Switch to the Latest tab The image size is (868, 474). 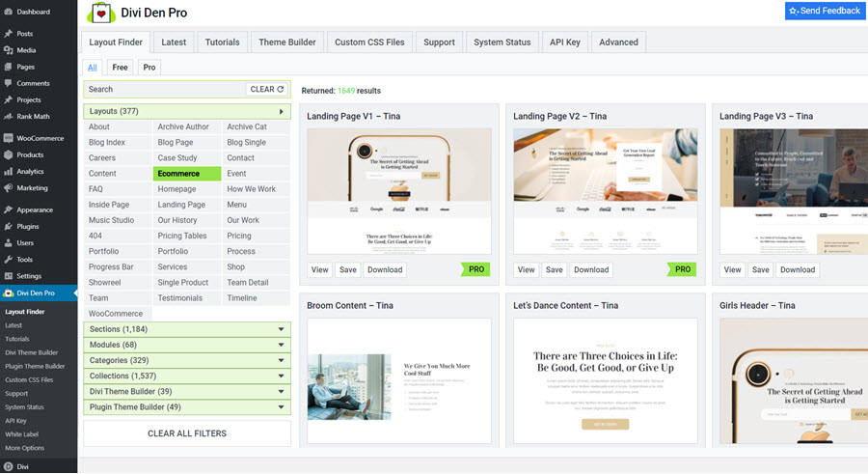pos(174,42)
